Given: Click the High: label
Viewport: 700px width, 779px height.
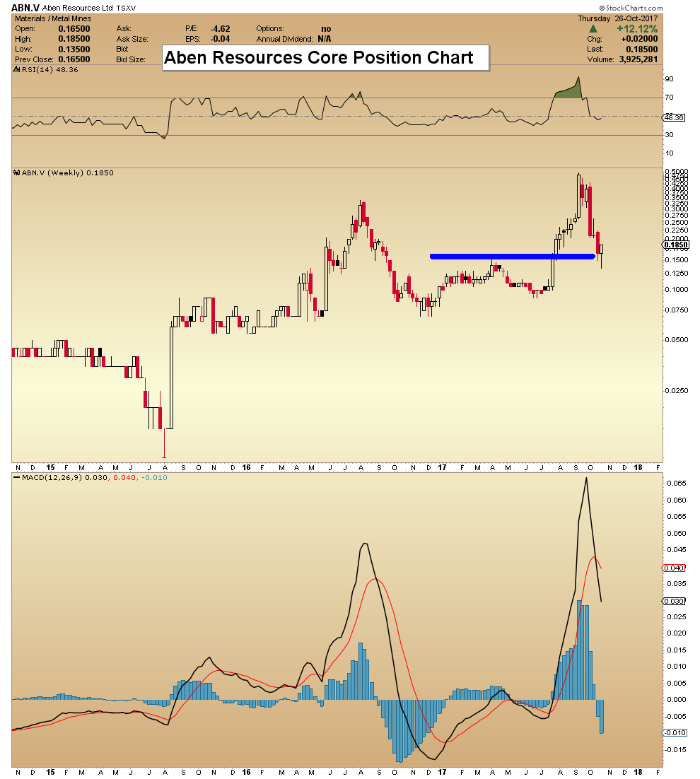Looking at the screenshot, I should pos(23,40).
